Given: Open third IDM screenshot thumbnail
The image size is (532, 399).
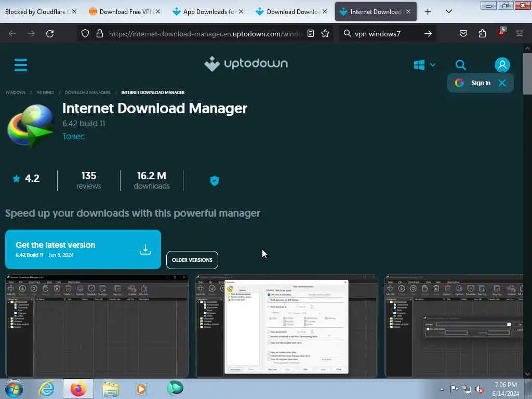Looking at the screenshot, I should click(x=454, y=326).
